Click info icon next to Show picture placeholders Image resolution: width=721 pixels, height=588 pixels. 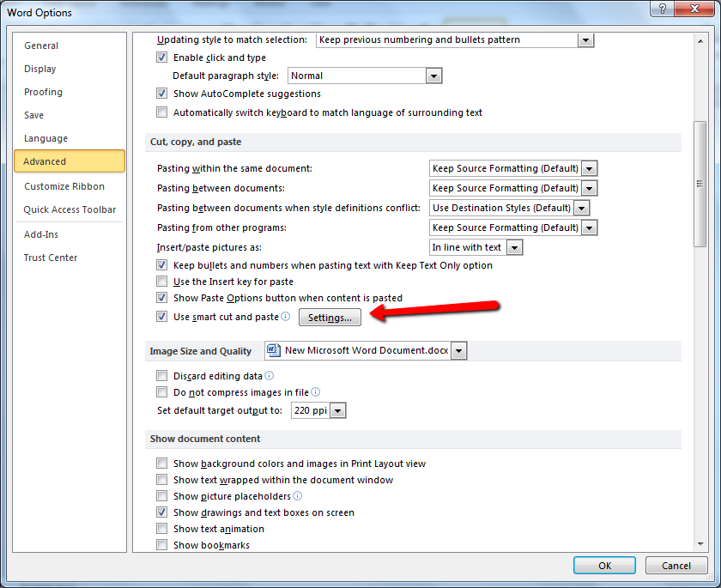[298, 496]
